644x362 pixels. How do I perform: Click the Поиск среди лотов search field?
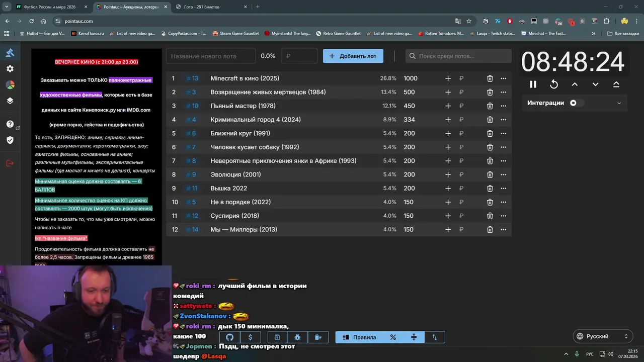point(458,56)
